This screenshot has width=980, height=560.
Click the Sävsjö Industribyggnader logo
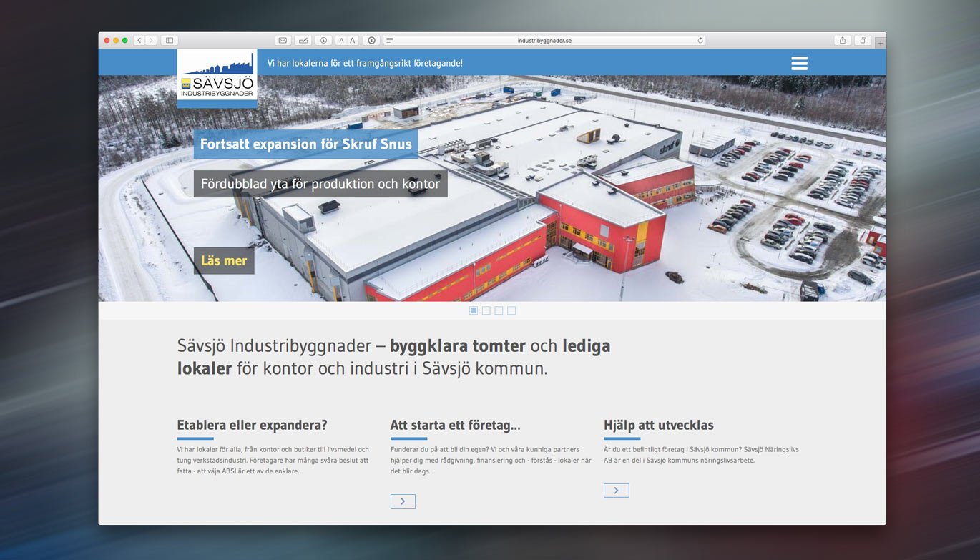[x=217, y=79]
